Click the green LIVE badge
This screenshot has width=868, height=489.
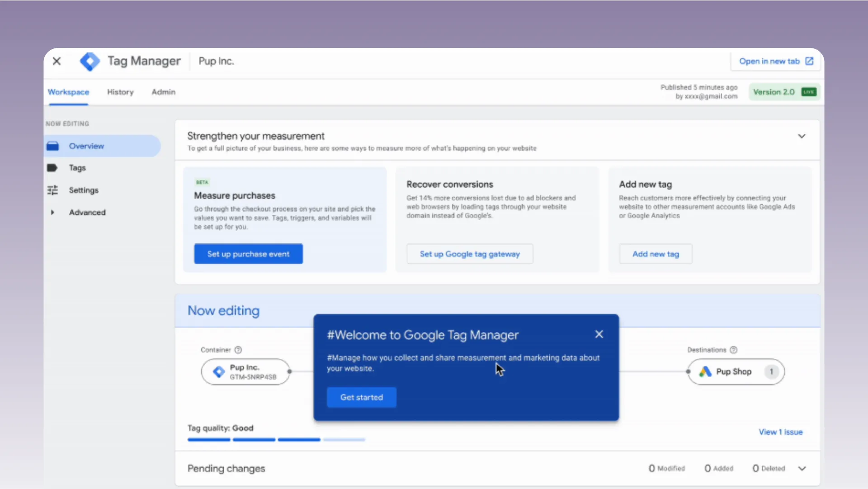[808, 92]
